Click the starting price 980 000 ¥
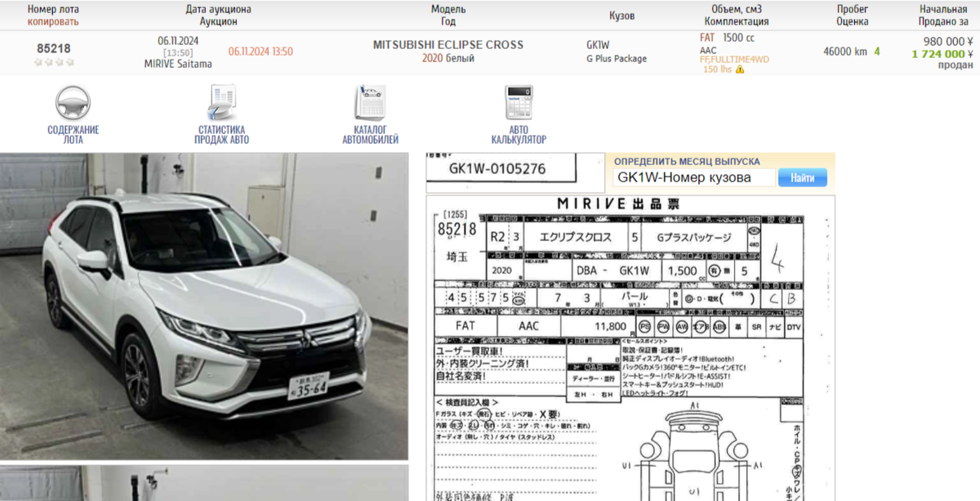Image resolution: width=980 pixels, height=501 pixels. [948, 41]
